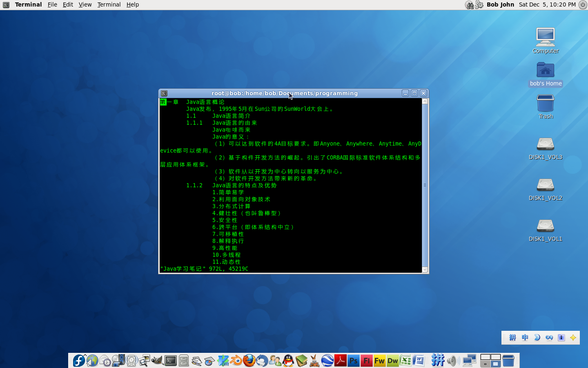The width and height of the screenshot is (588, 368).
Task: Launch Thunderbird from the dock
Action: (x=262, y=361)
